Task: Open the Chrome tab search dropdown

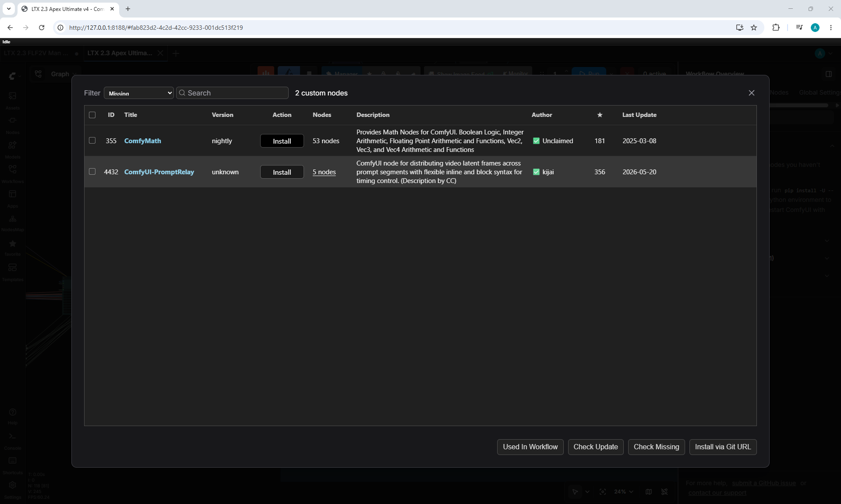Action: click(9, 9)
